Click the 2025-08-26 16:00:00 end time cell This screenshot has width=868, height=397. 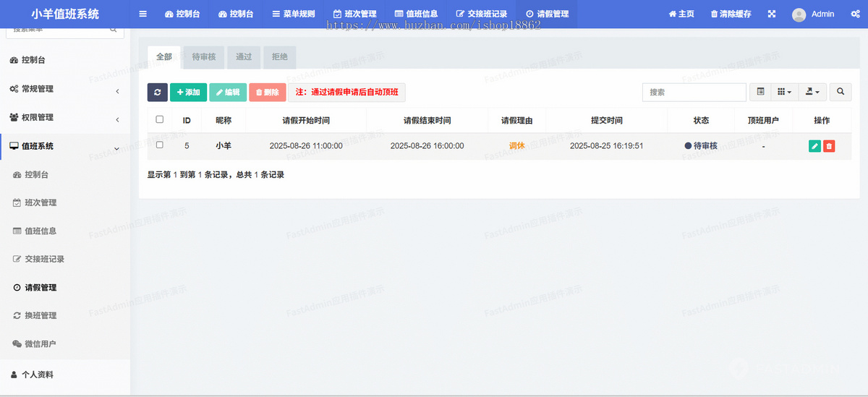[x=427, y=145]
